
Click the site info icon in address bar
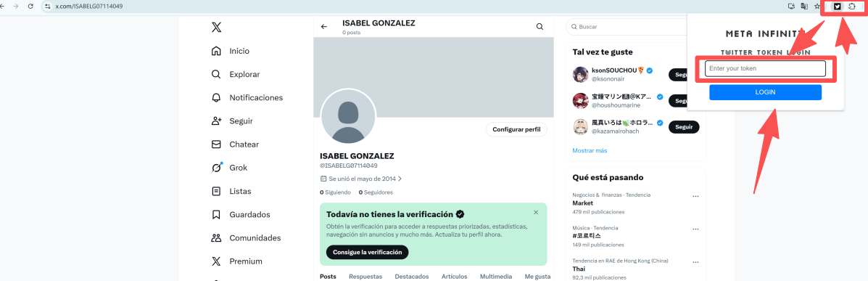48,7
